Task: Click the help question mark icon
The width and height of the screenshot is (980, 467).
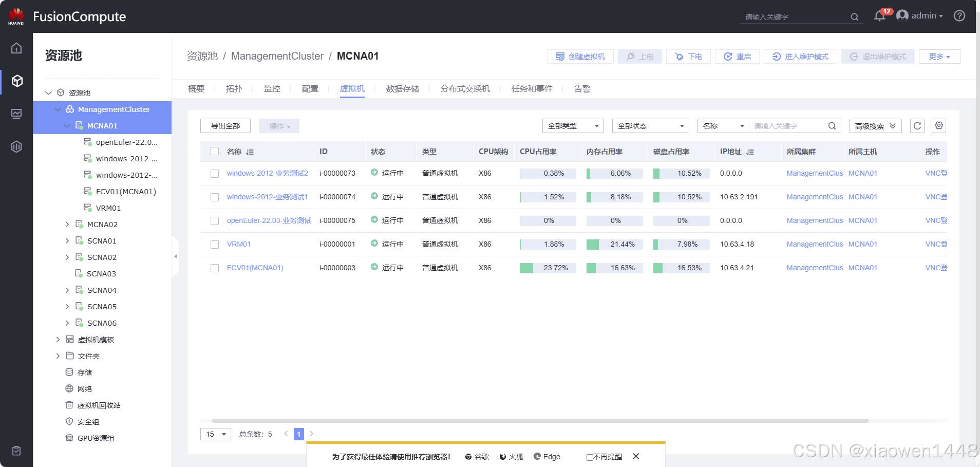Action: coord(959,16)
